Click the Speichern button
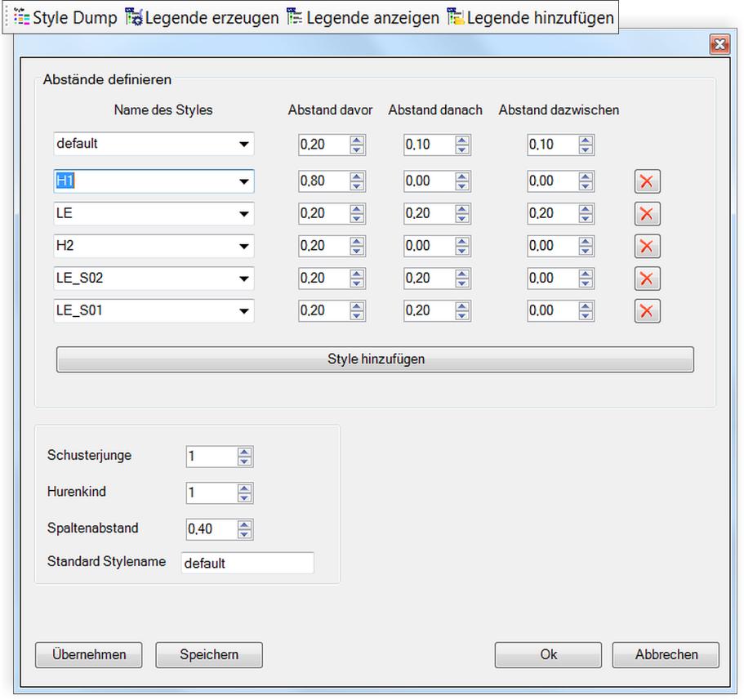The height and width of the screenshot is (700, 744). (209, 654)
